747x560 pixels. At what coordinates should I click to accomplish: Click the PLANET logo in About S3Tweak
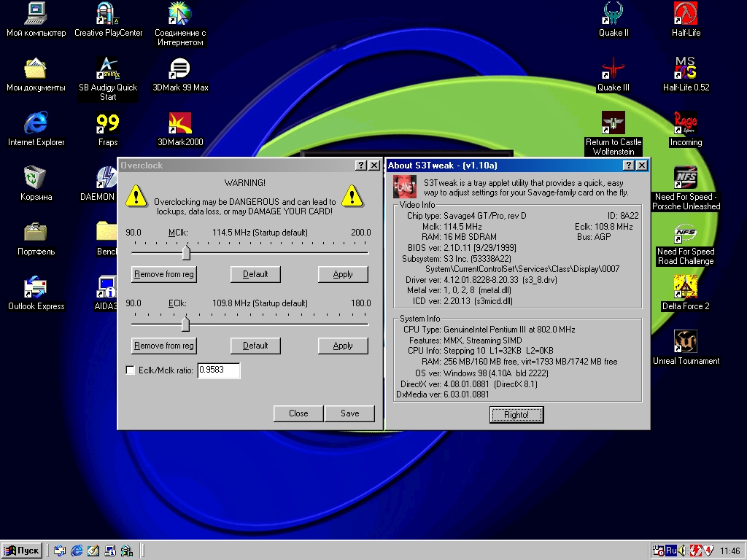[x=404, y=187]
